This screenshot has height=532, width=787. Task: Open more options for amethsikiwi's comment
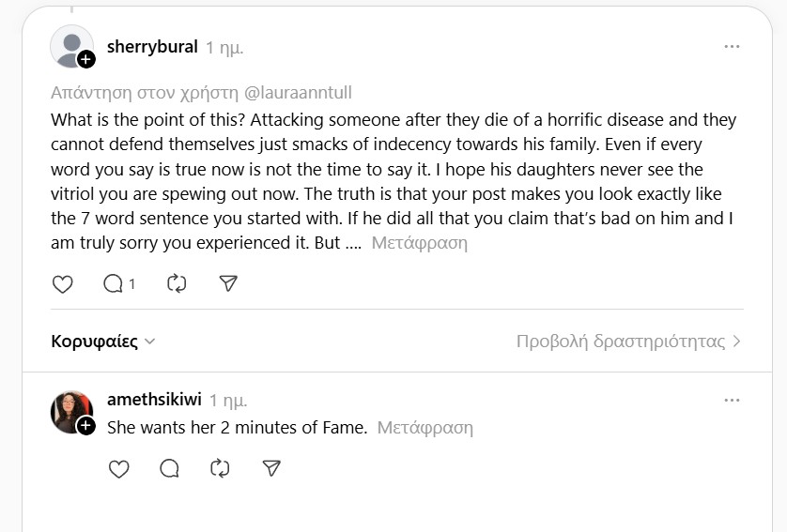click(732, 401)
